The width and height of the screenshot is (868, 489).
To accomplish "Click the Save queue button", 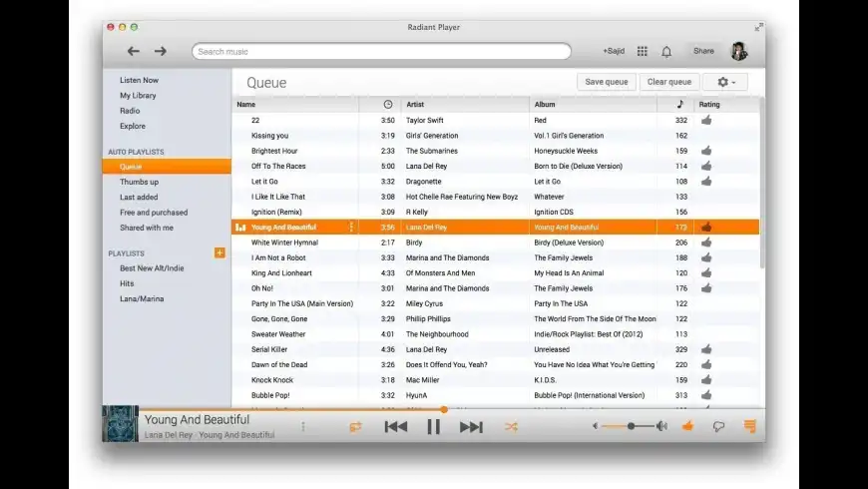I will point(607,82).
